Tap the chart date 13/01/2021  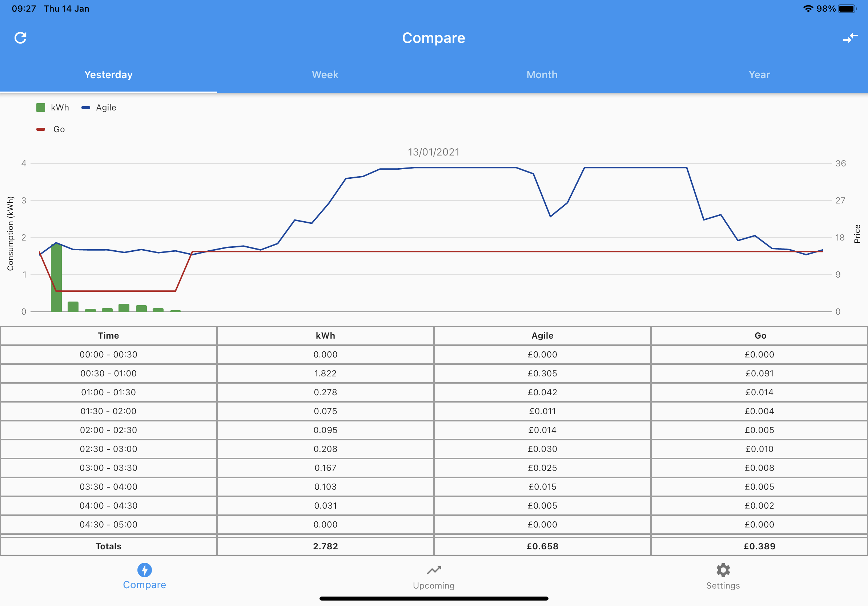[434, 152]
